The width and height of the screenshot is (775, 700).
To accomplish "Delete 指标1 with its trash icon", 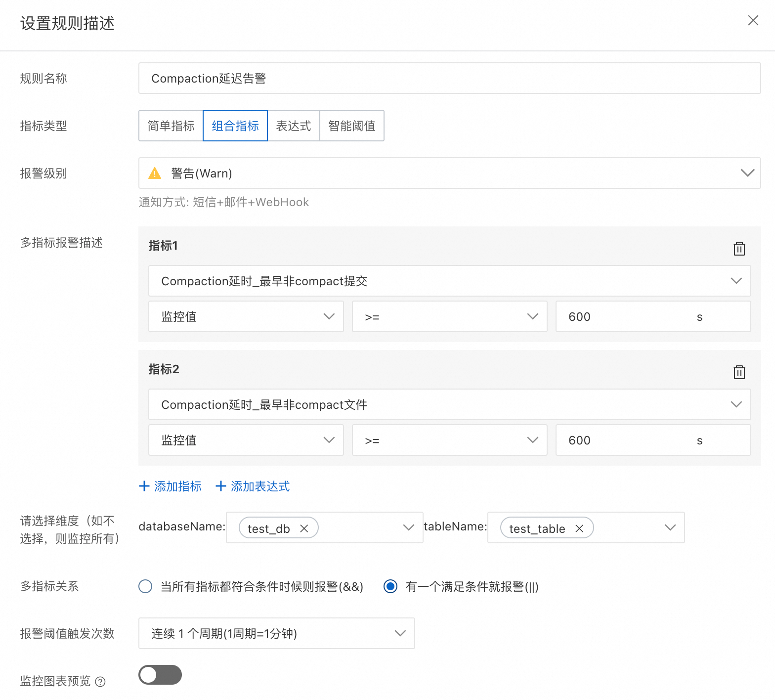I will (739, 248).
